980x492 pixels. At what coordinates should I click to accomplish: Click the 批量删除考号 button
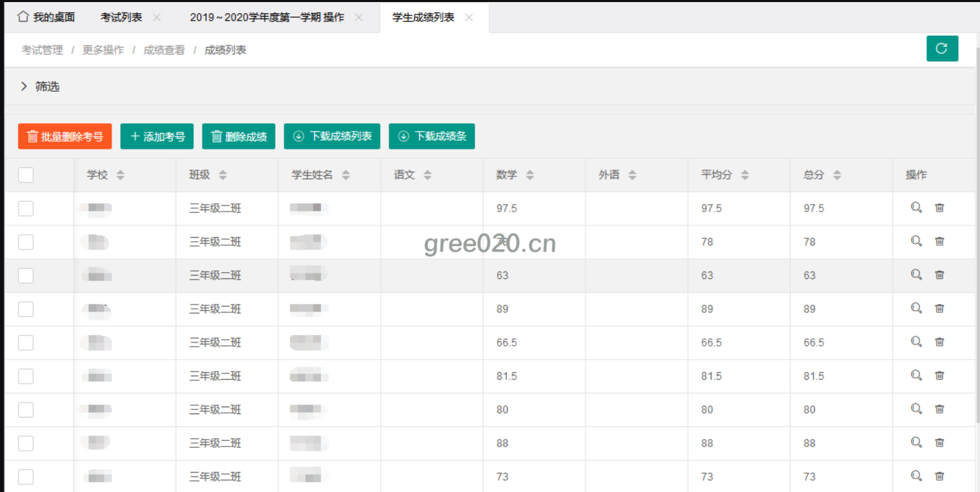tap(65, 136)
